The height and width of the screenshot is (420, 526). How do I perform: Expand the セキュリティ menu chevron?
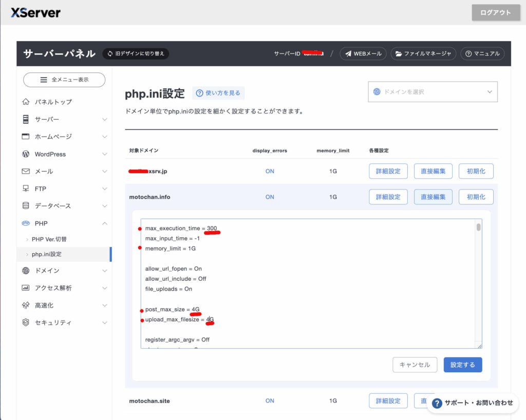[x=105, y=322]
